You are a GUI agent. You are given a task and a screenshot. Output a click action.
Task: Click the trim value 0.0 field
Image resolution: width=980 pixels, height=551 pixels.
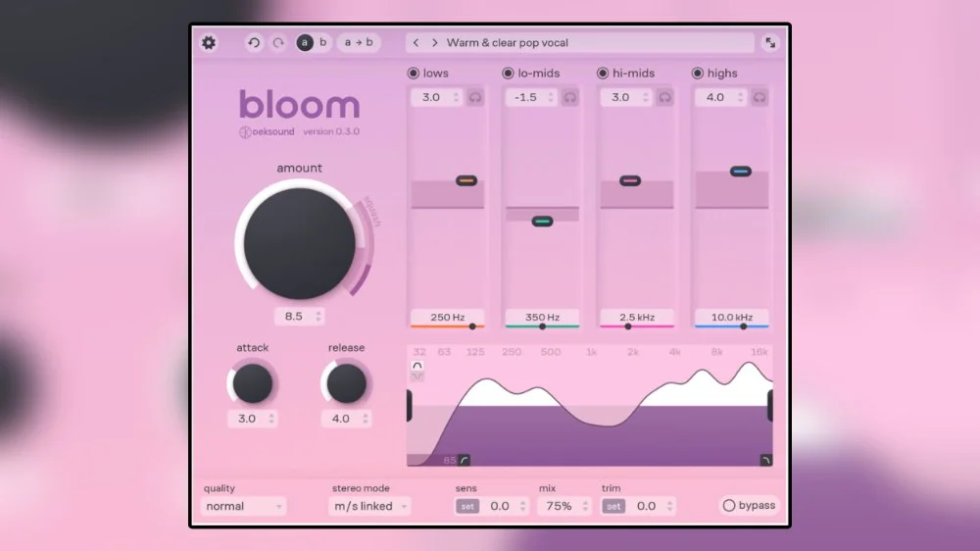[x=646, y=506]
